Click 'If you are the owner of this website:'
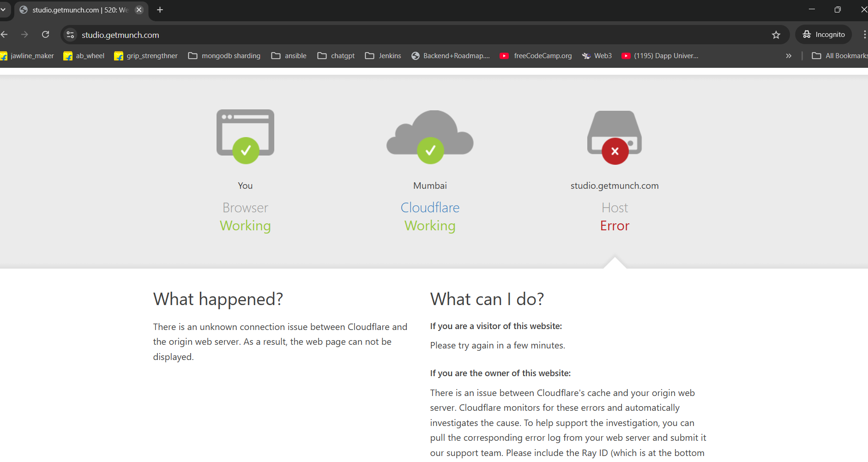This screenshot has height=462, width=868. click(x=500, y=373)
